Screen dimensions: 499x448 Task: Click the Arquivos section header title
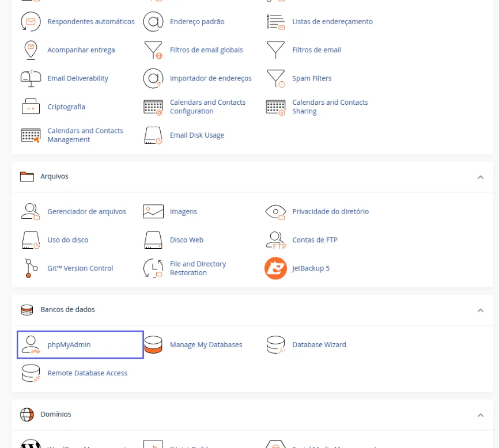click(54, 176)
